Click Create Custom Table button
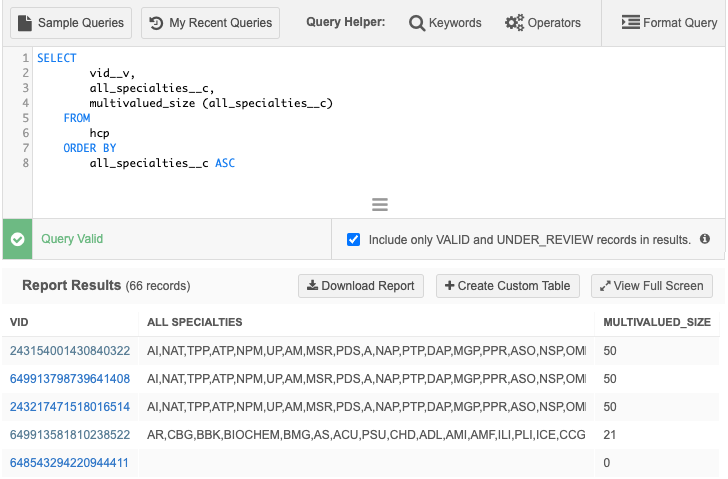 point(507,286)
